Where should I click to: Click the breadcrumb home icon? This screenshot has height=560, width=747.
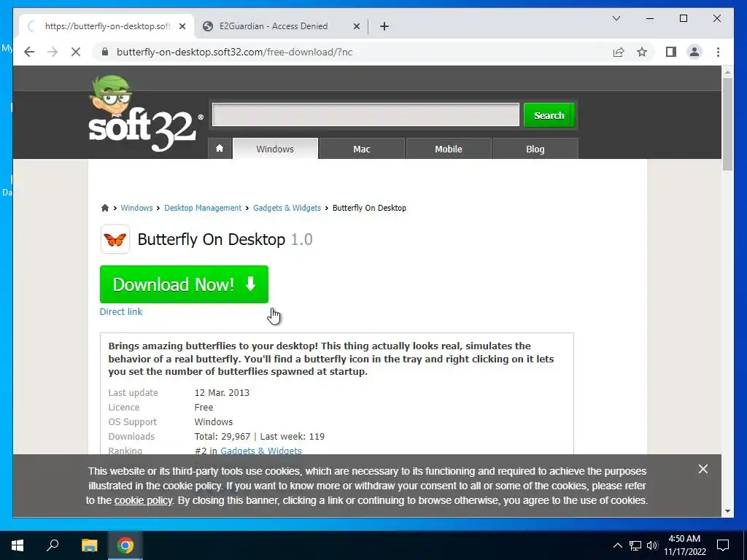click(105, 208)
